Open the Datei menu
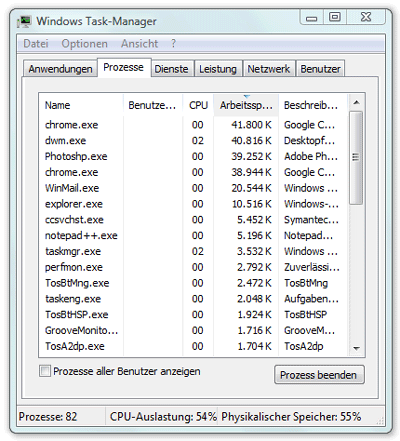 (x=36, y=44)
